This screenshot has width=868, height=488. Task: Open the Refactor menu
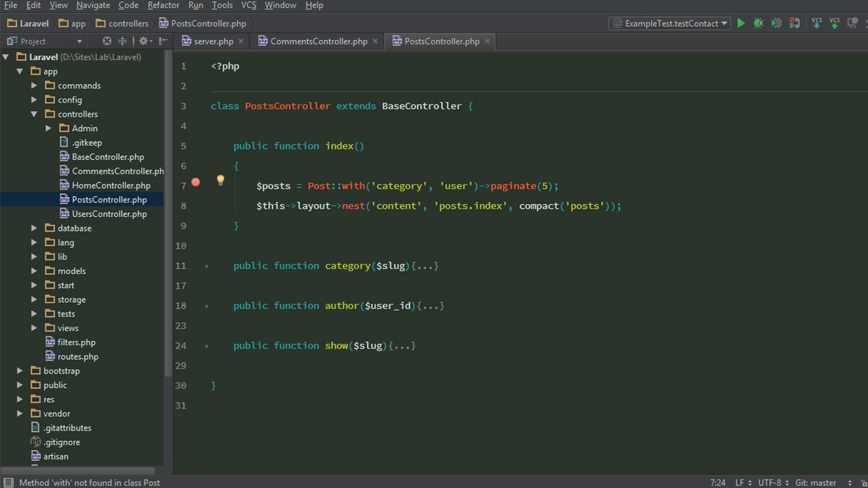(163, 5)
